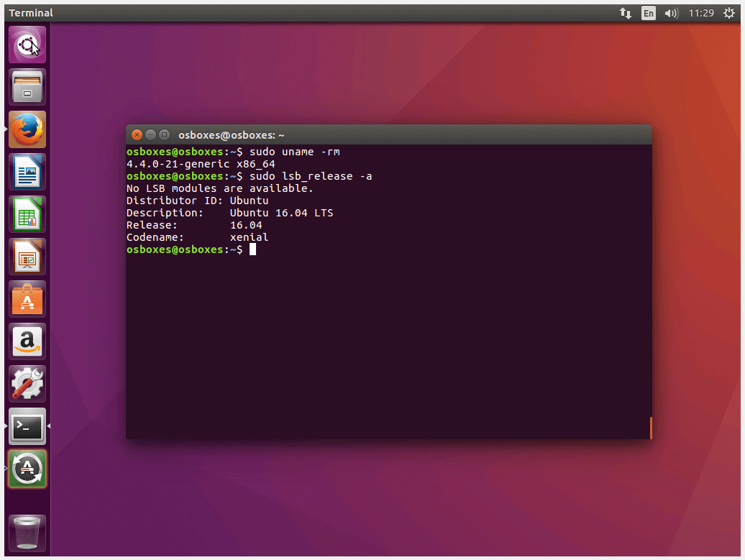The image size is (745, 560).
Task: Switch input language via the En indicator
Action: [x=648, y=12]
